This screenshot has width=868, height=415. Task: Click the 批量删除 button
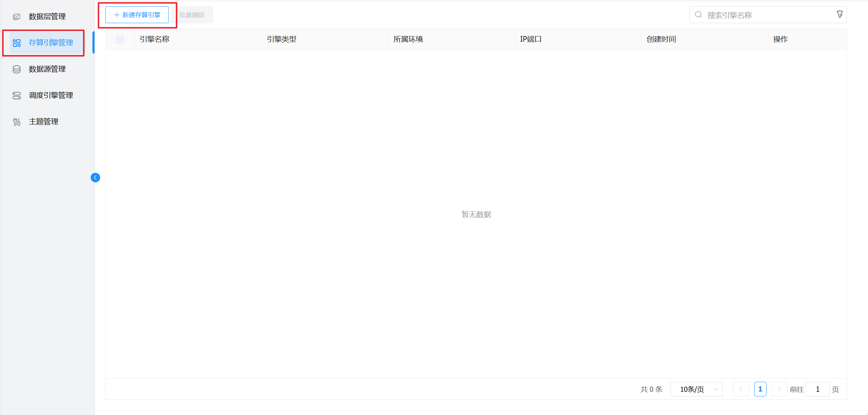(x=192, y=15)
